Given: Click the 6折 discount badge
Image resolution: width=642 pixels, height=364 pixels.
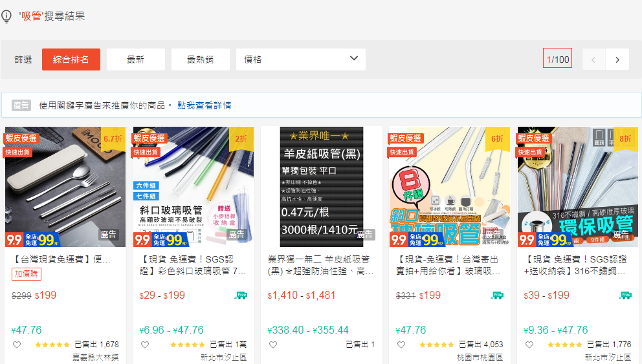Looking at the screenshot, I should point(498,139).
